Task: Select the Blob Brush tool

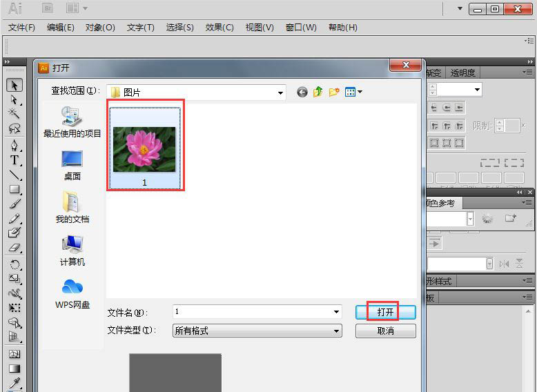Action: [x=14, y=233]
